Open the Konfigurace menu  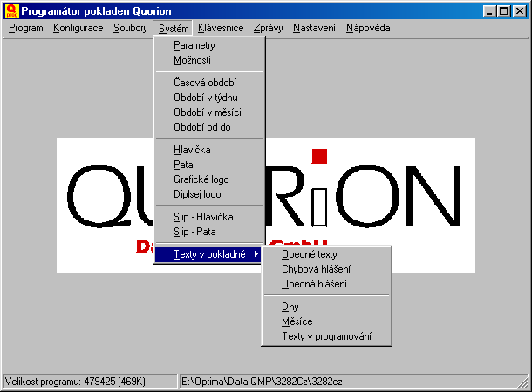78,28
